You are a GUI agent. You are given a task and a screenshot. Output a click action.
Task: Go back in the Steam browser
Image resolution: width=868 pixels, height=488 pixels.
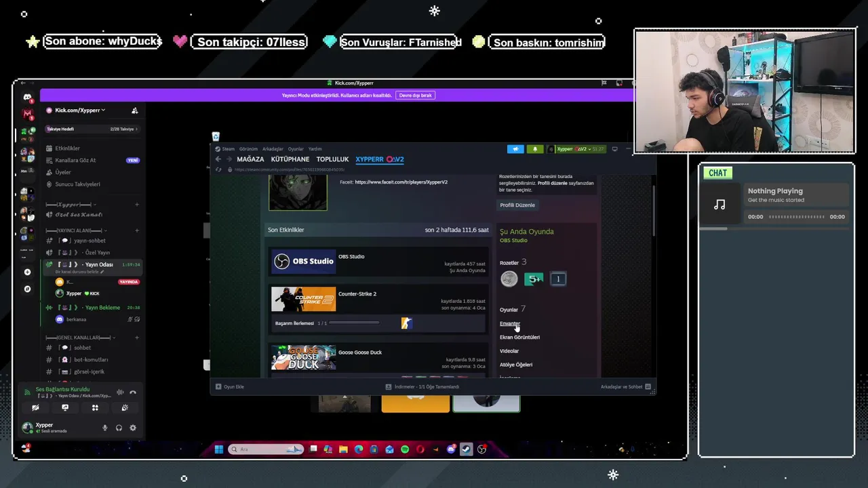point(218,159)
